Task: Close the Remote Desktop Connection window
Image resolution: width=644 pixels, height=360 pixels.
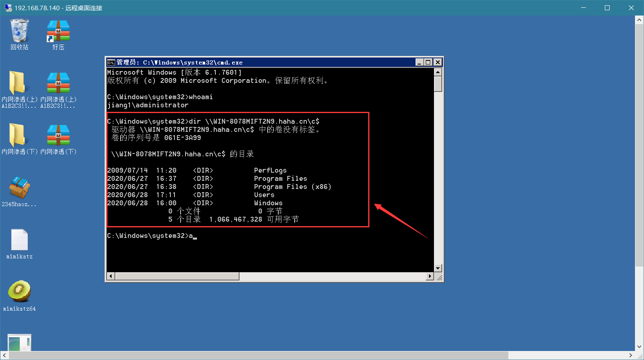Action: pos(631,8)
